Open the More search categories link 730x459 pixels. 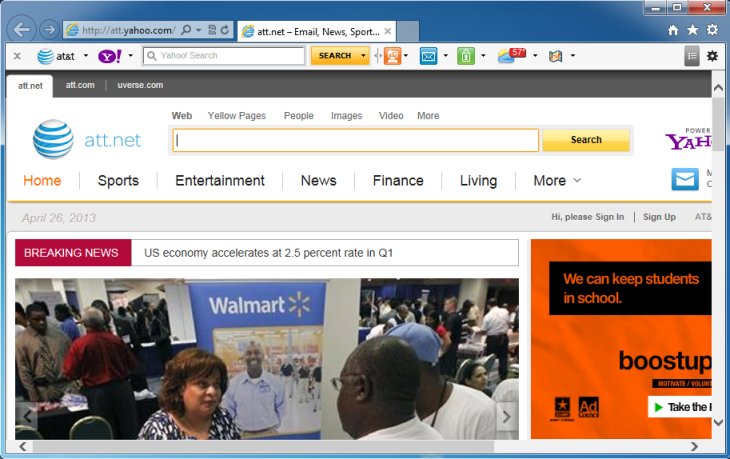(428, 115)
